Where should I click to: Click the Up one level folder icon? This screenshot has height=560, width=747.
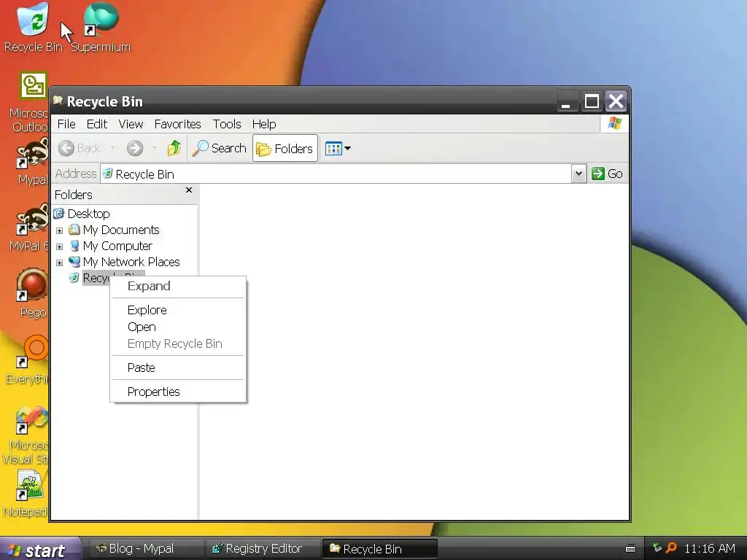(x=174, y=148)
